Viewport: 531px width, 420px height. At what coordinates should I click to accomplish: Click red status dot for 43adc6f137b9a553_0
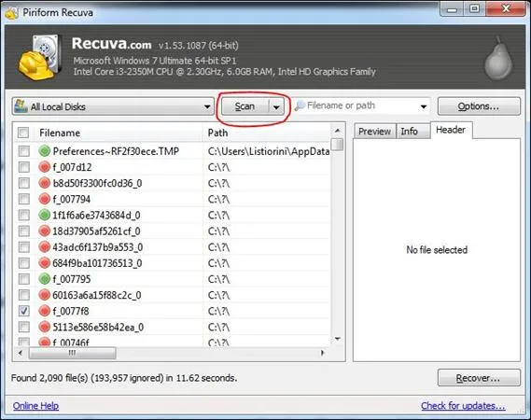point(45,247)
